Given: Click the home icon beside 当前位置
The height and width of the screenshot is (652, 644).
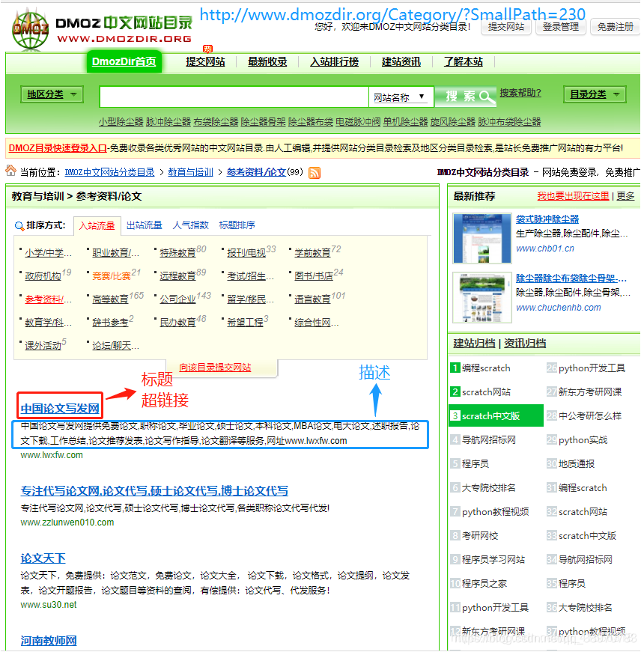Looking at the screenshot, I should [x=10, y=171].
